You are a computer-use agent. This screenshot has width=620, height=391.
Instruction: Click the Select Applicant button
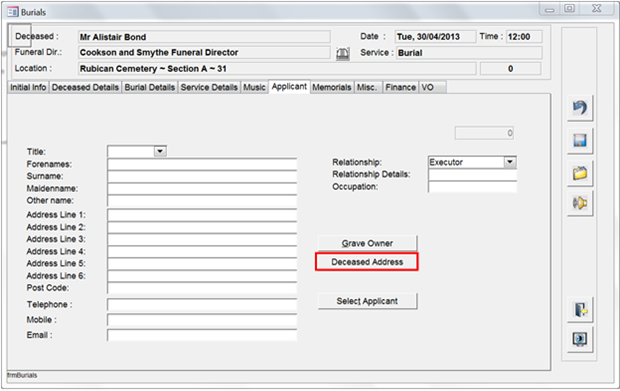click(x=367, y=301)
